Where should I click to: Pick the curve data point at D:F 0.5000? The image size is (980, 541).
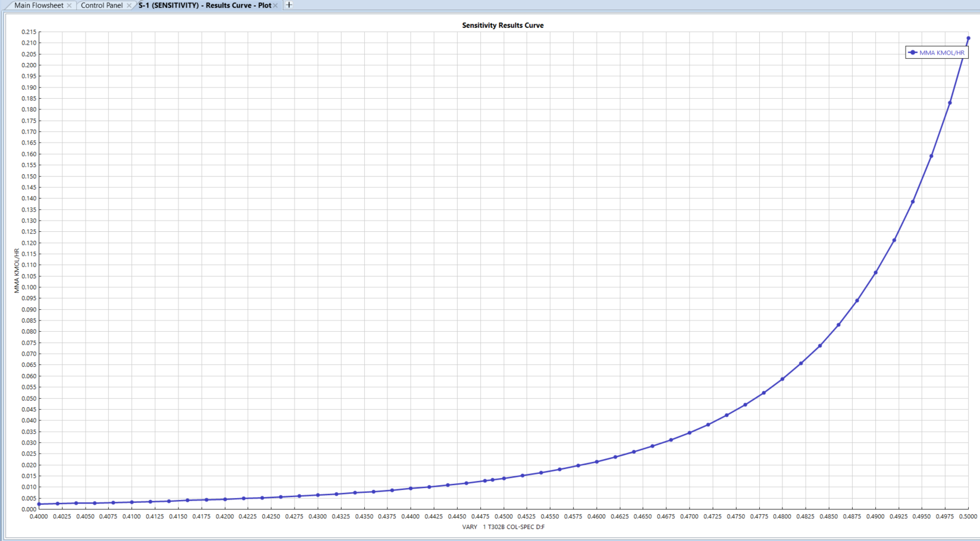pos(968,39)
